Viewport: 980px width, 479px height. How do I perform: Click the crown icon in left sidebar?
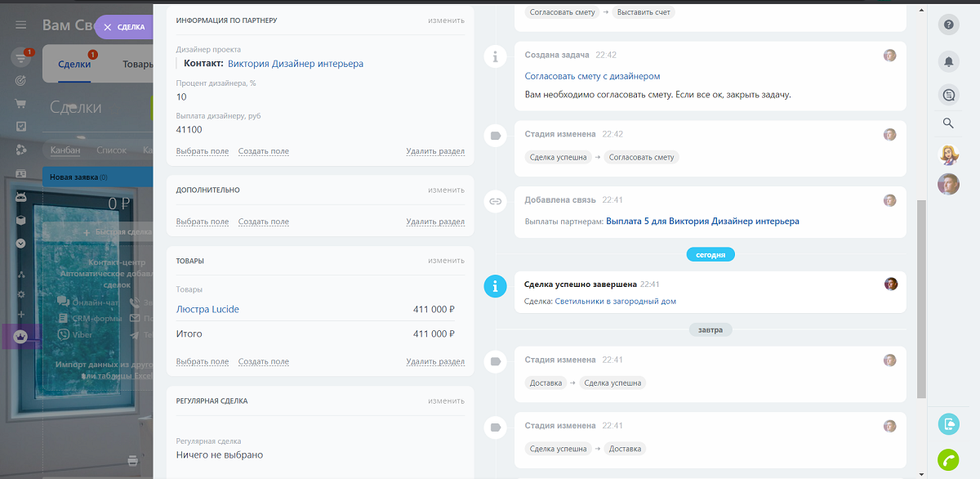point(21,336)
